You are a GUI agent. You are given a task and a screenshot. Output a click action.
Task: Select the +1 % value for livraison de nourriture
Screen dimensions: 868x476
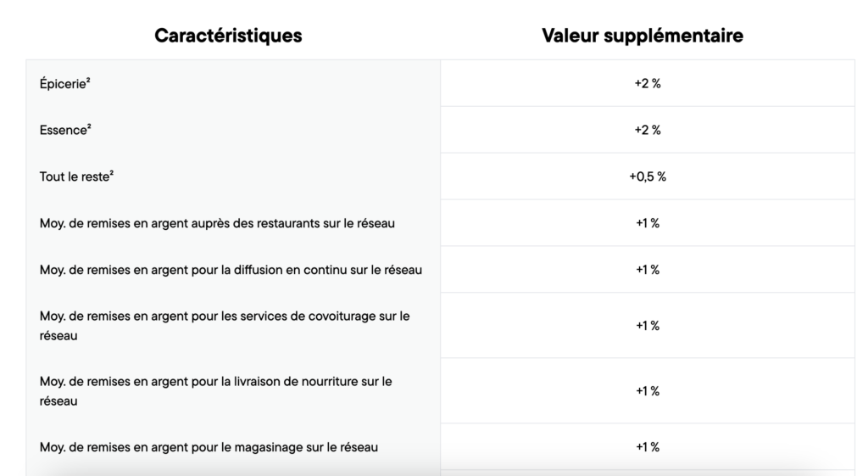click(648, 391)
